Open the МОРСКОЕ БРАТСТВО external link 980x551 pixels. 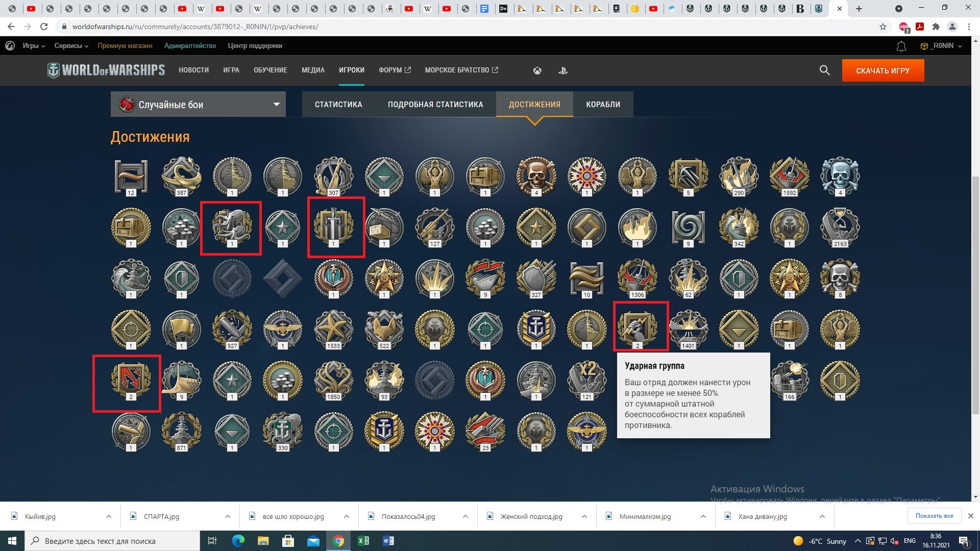point(461,70)
